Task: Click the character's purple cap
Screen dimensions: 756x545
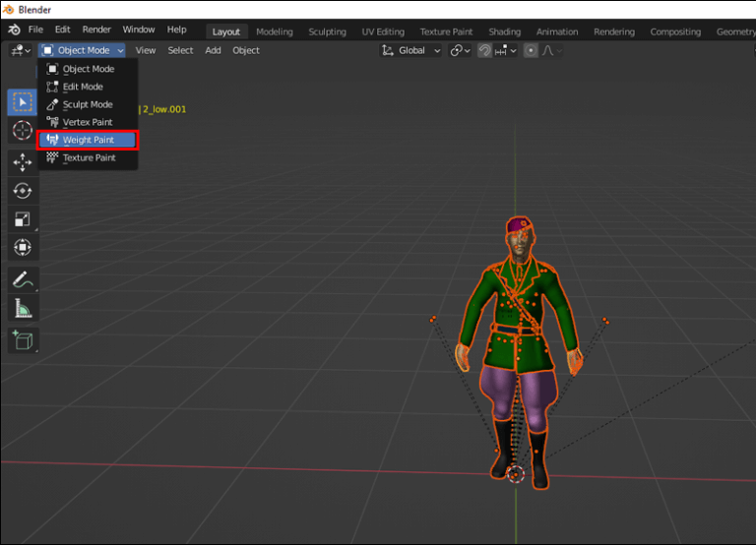Action: [x=520, y=225]
